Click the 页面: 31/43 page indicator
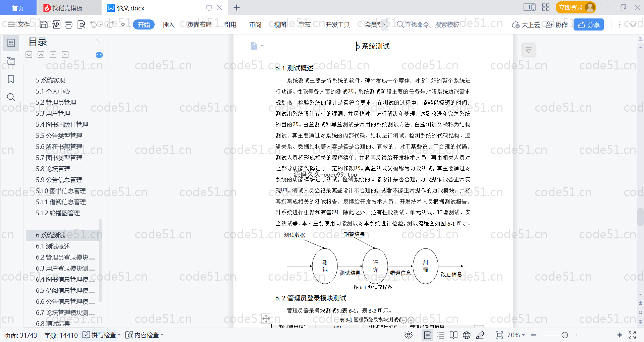This screenshot has height=342, width=644. point(21,335)
